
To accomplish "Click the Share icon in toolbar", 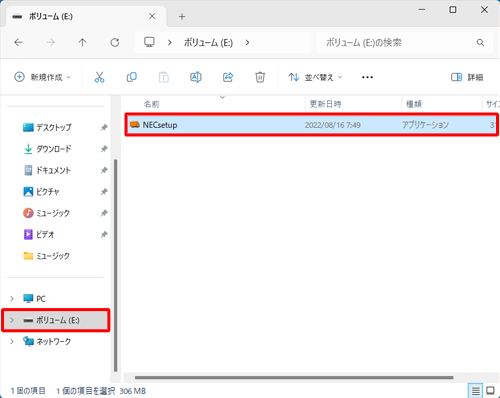I will coord(228,77).
